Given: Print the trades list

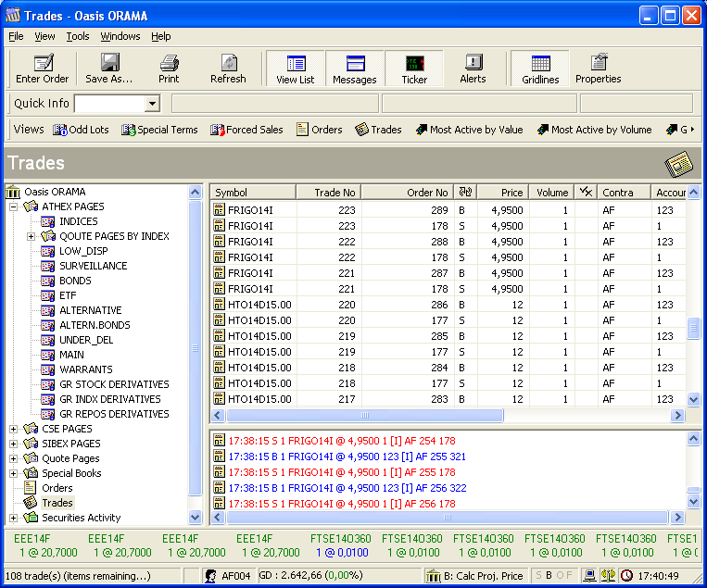Looking at the screenshot, I should (169, 69).
